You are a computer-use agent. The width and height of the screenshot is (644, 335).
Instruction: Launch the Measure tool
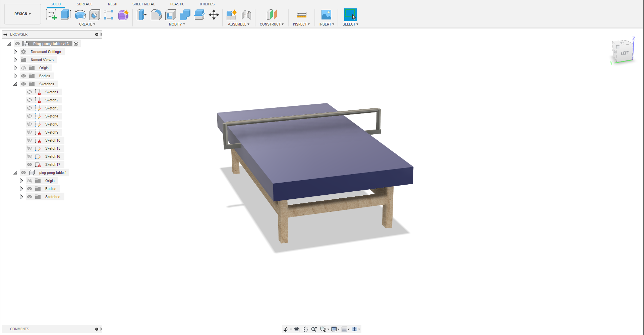301,15
